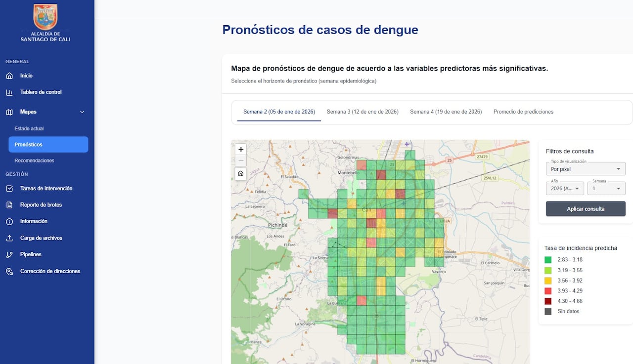Click the green 2.83 - 3.18 legend swatch
Viewport: 633px width, 364px height.
(548, 260)
